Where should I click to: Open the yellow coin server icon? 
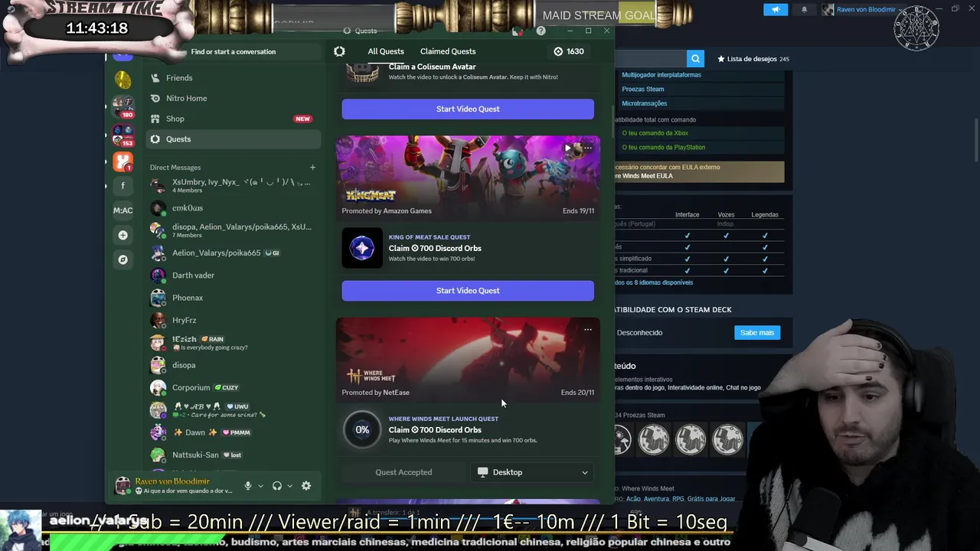point(122,80)
